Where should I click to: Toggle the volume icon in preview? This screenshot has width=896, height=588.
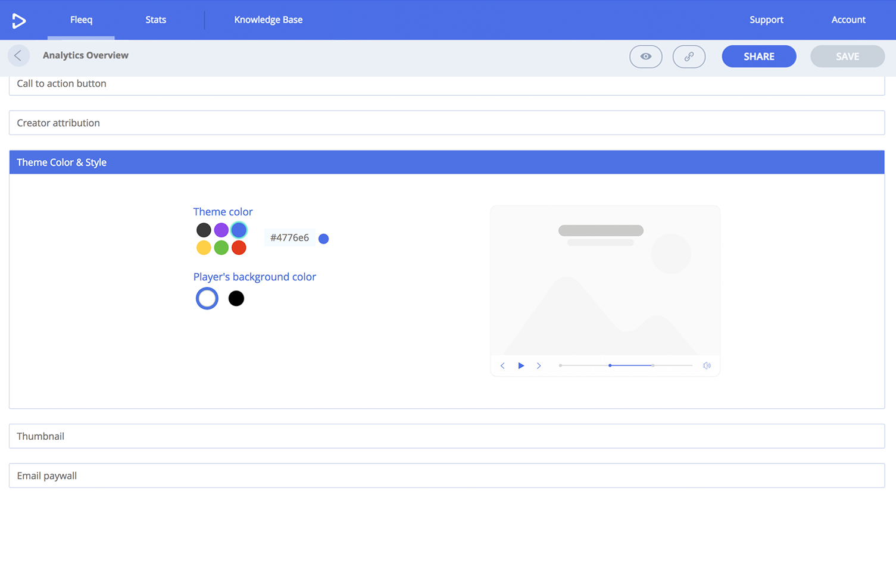707,366
